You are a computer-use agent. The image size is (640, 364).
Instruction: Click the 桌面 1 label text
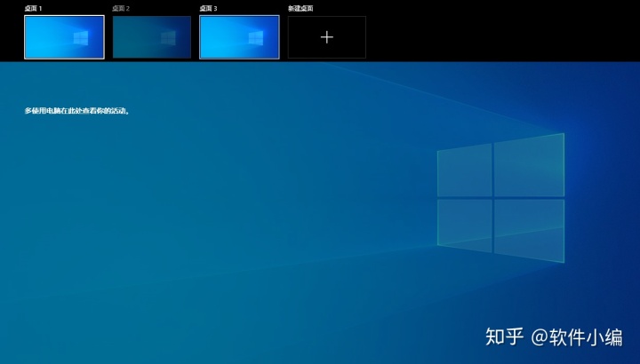33,8
